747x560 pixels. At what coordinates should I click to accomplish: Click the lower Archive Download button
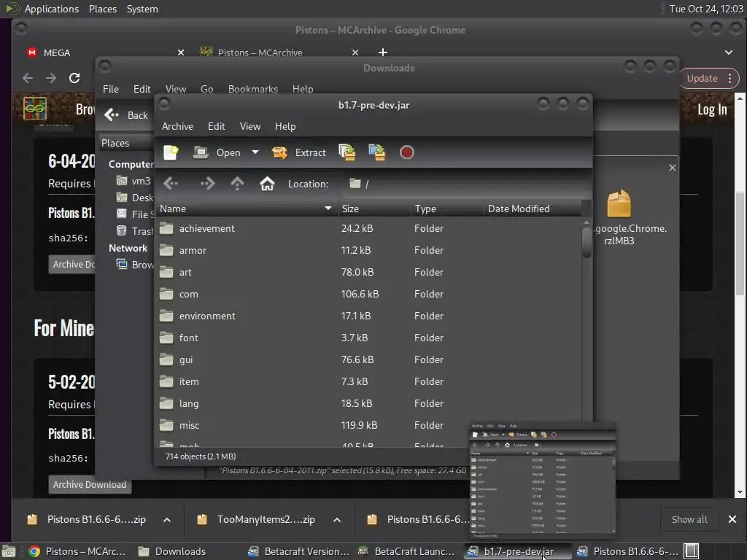point(90,484)
